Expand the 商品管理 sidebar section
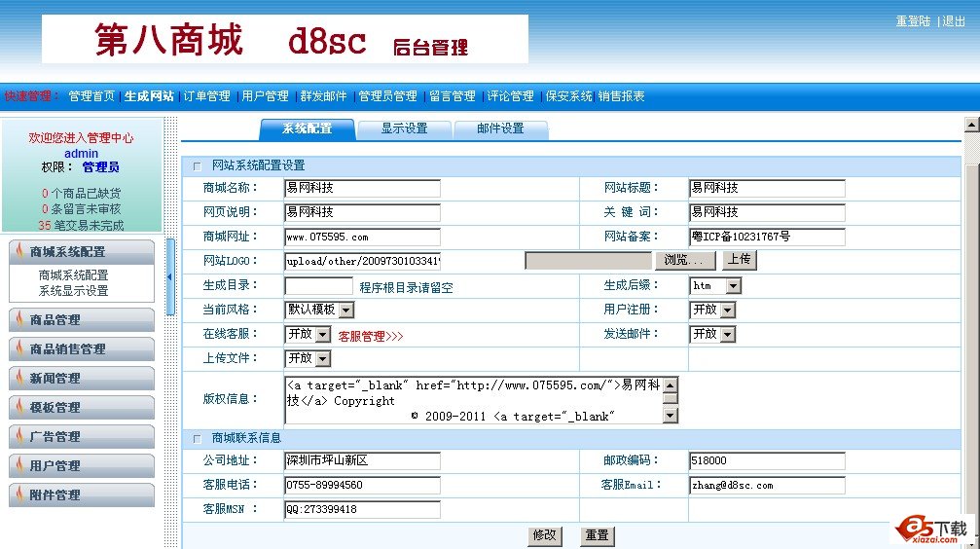980x549 pixels. (82, 319)
